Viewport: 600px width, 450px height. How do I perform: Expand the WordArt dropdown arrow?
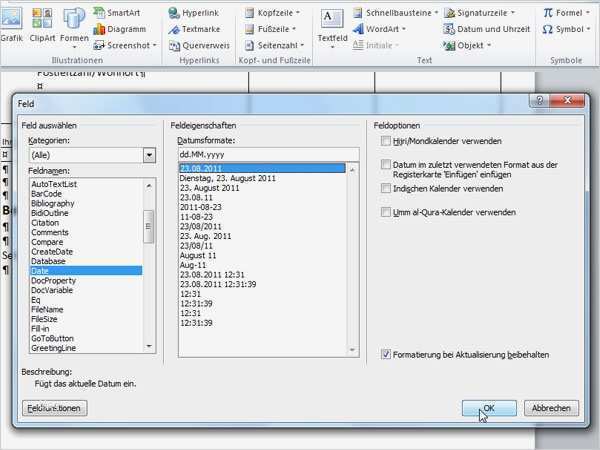[404, 29]
